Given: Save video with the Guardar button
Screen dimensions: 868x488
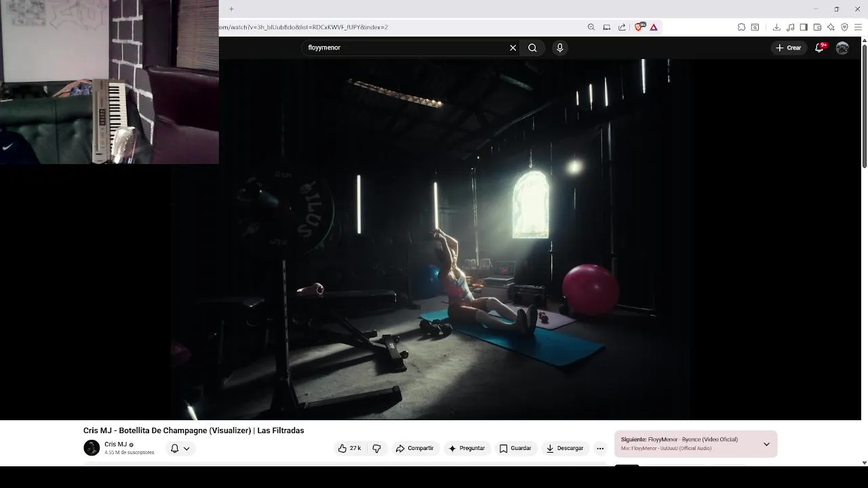Looking at the screenshot, I should point(515,448).
